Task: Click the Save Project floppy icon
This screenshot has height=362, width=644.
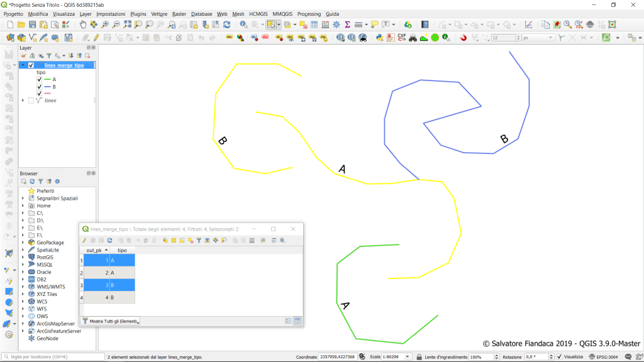Action: click(33, 25)
